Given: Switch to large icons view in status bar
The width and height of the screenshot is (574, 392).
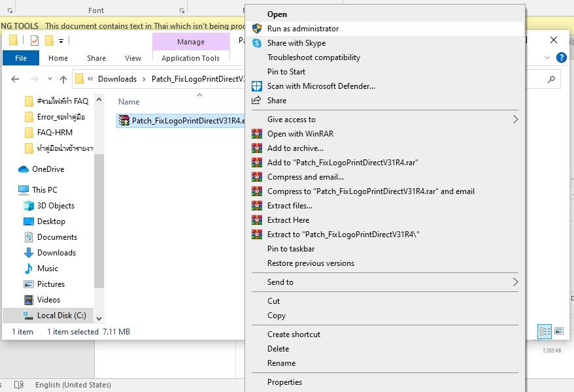Looking at the screenshot, I should (559, 332).
